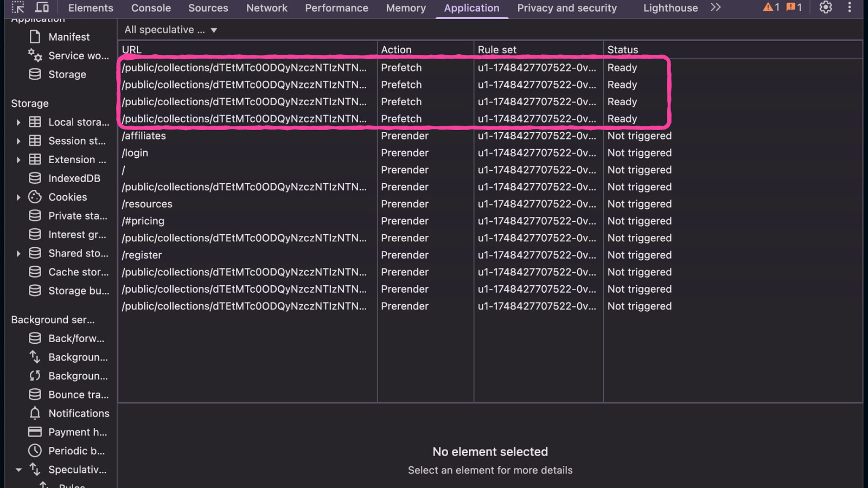The image size is (868, 488).
Task: Collapse the Speculative loads tree node
Action: tap(18, 470)
